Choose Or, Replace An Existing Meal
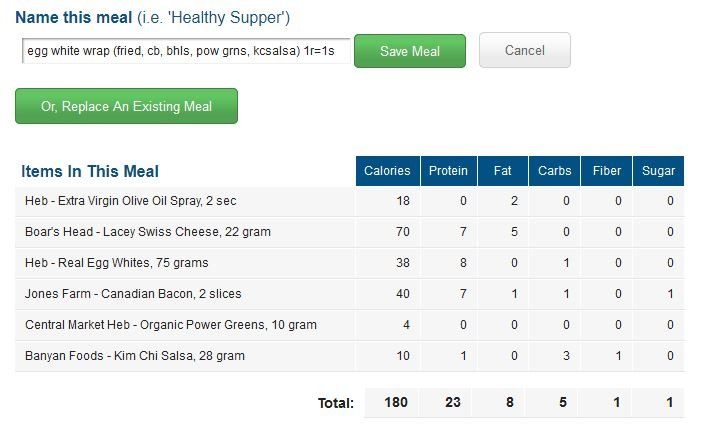This screenshot has width=704, height=438. click(x=126, y=106)
